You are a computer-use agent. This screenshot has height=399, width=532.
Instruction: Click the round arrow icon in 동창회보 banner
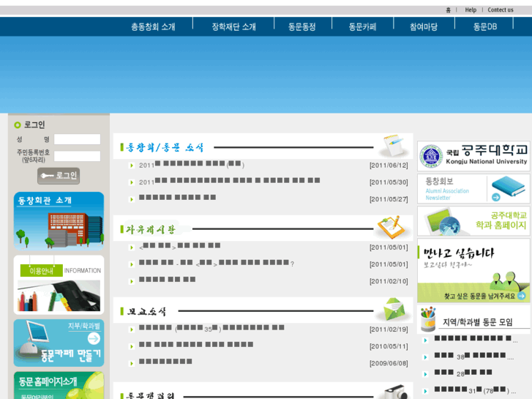coord(496,197)
